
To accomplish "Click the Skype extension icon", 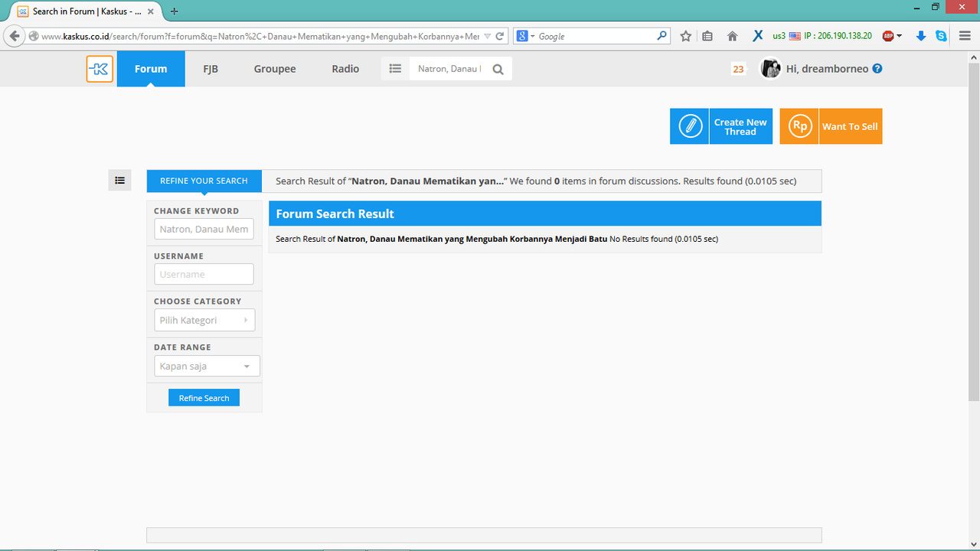I will [x=941, y=36].
